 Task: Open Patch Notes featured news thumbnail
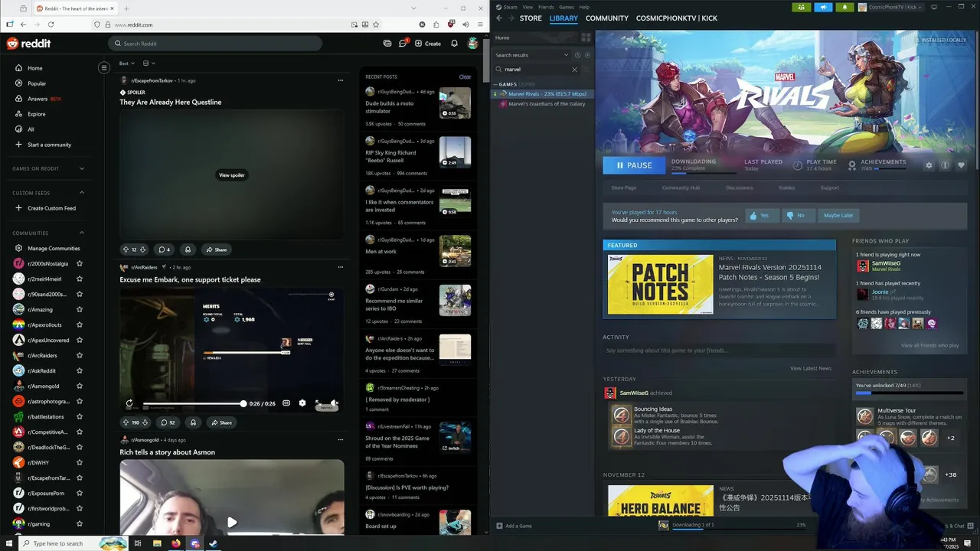[660, 285]
